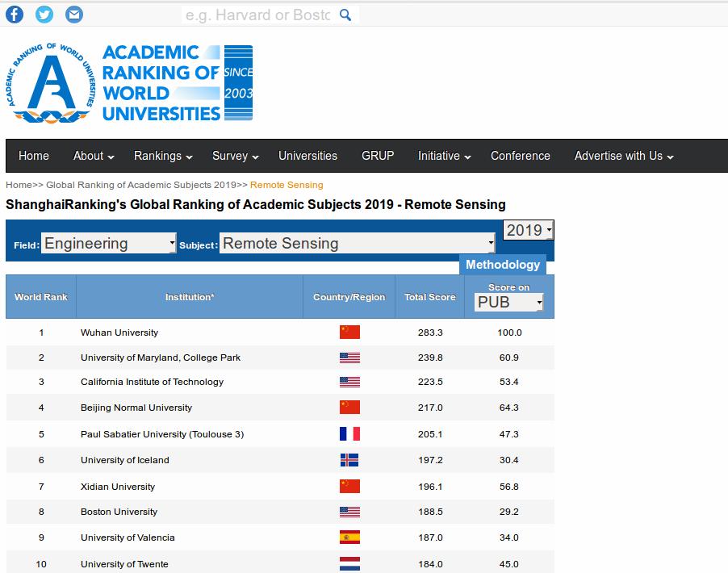Click China flag in Beijing Normal University row
The width and height of the screenshot is (728, 573).
[349, 408]
